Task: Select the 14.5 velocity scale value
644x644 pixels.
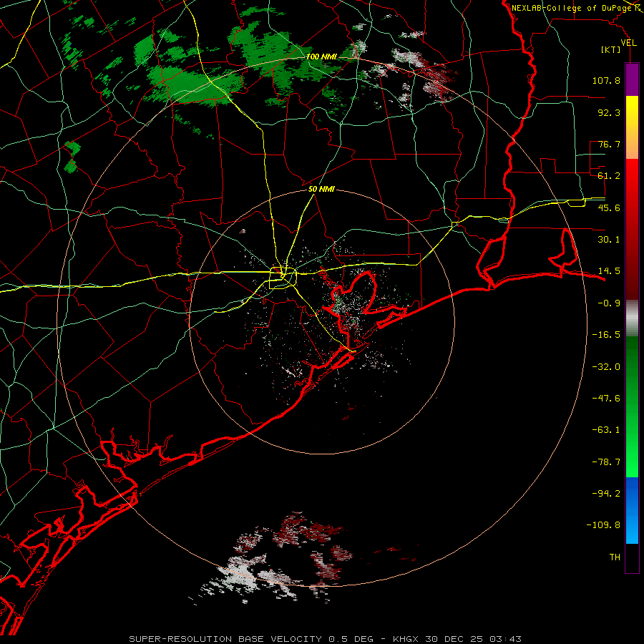Action: 609,271
